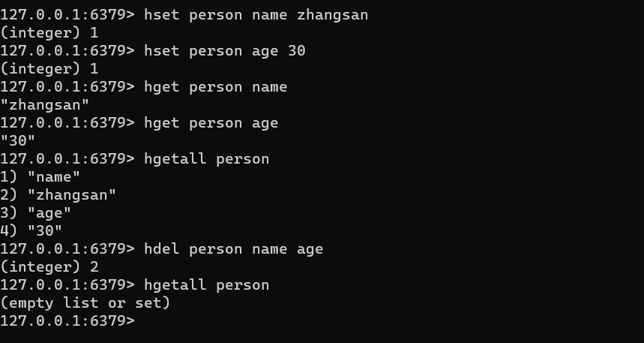Click the empty prompt on the last line
The height and width of the screenshot is (343, 644).
pyautogui.click(x=67, y=321)
